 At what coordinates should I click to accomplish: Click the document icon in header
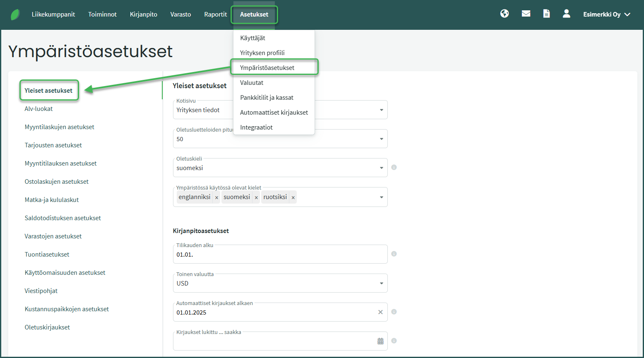tap(546, 14)
